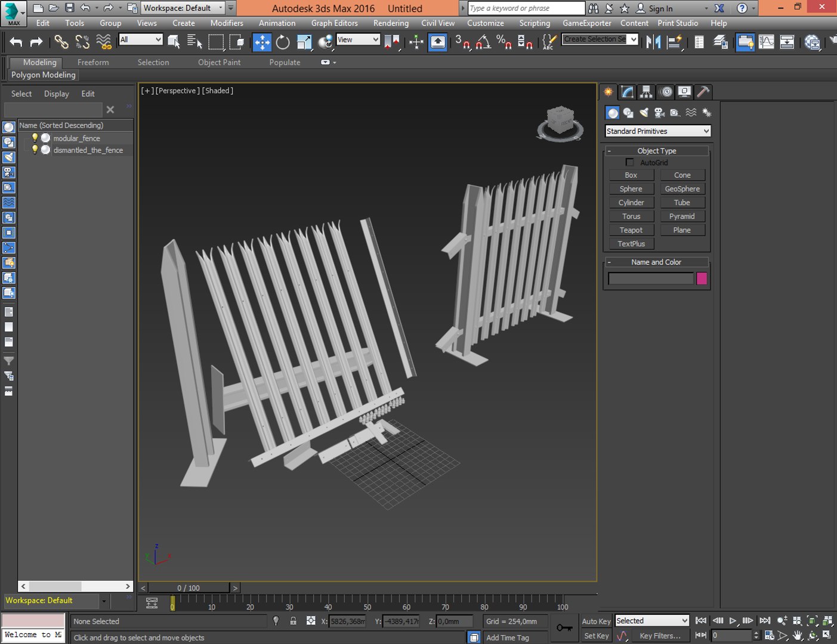
Task: Enable the AutoGrid checkbox
Action: coord(629,162)
